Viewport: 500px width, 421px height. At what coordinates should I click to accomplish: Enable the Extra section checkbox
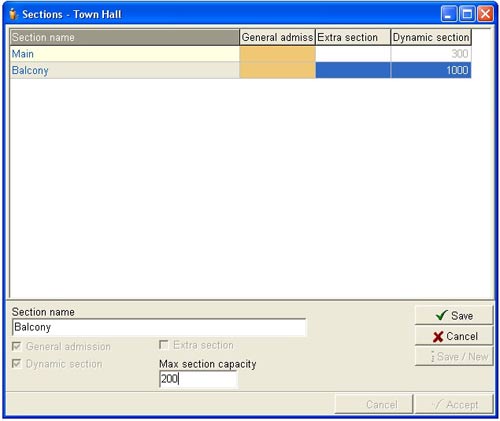(x=164, y=345)
